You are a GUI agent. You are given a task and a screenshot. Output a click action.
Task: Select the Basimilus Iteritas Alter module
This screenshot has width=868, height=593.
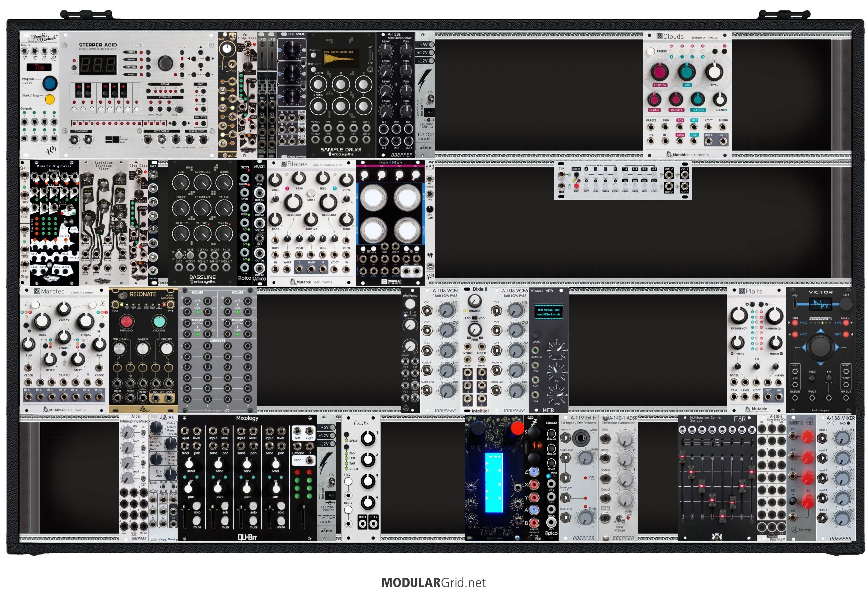click(x=104, y=223)
